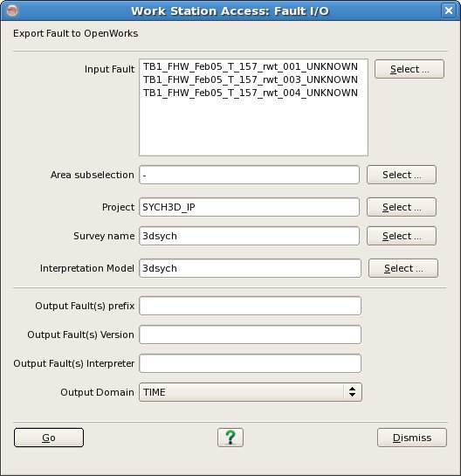Dismiss the export dialog
This screenshot has height=476, width=461.
[x=412, y=438]
